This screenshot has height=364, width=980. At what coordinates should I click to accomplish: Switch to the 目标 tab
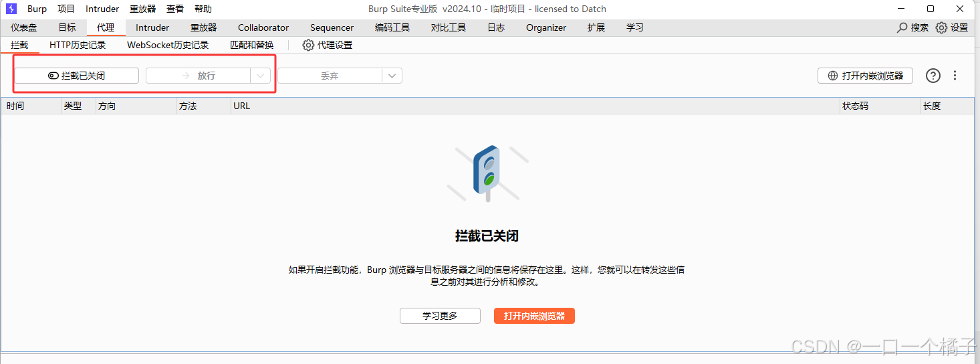point(67,27)
